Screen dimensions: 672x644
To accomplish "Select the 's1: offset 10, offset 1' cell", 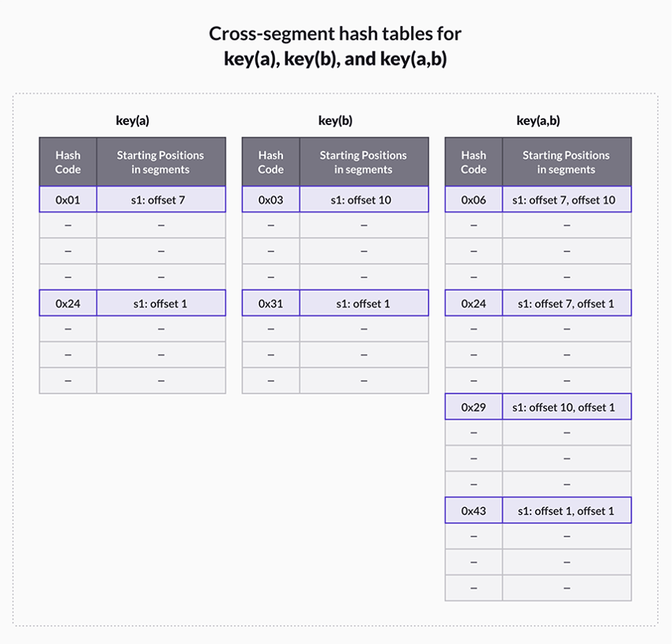I will tap(566, 407).
